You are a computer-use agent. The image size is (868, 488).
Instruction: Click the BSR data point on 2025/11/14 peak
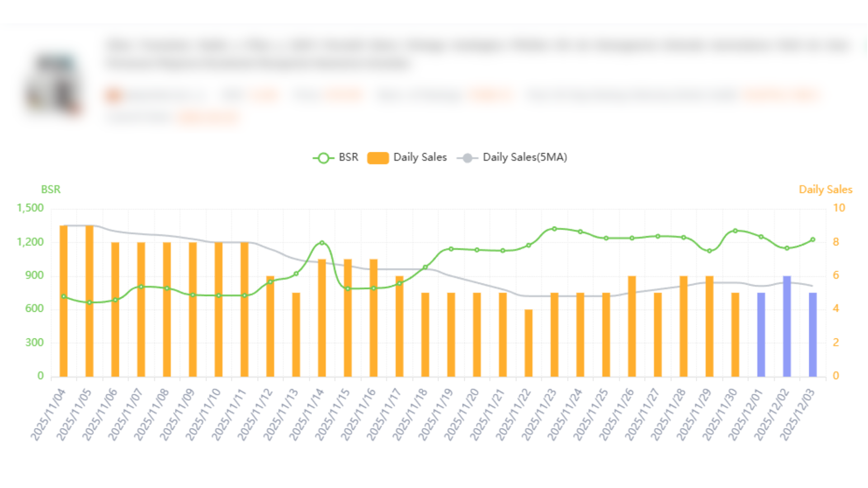click(322, 243)
